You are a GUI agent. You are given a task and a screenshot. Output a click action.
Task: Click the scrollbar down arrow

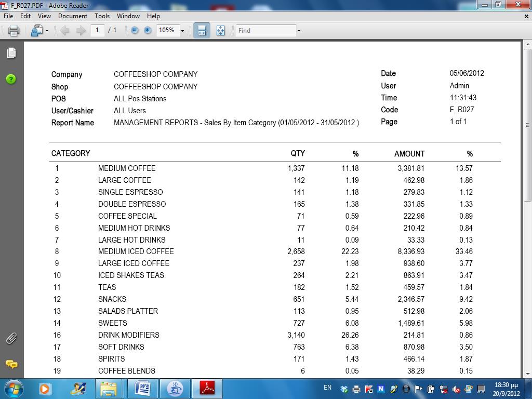(x=527, y=374)
